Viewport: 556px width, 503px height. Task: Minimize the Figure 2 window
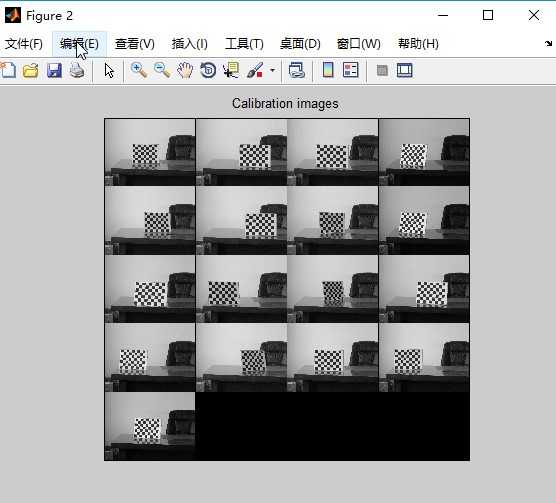pos(443,15)
